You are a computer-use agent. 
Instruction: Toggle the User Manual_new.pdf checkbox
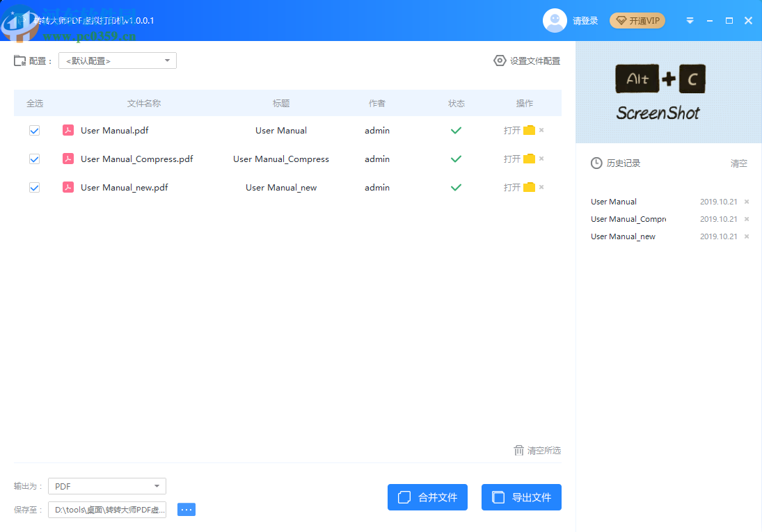point(35,188)
